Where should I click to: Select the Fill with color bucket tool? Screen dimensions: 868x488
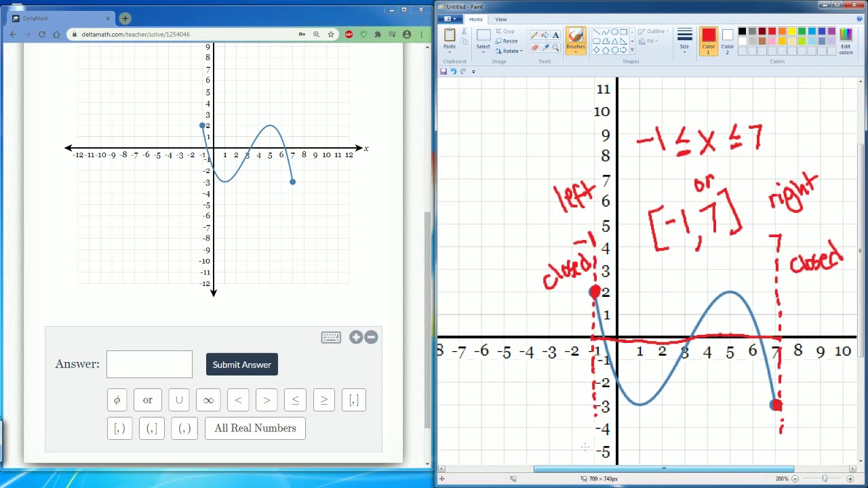pyautogui.click(x=545, y=35)
